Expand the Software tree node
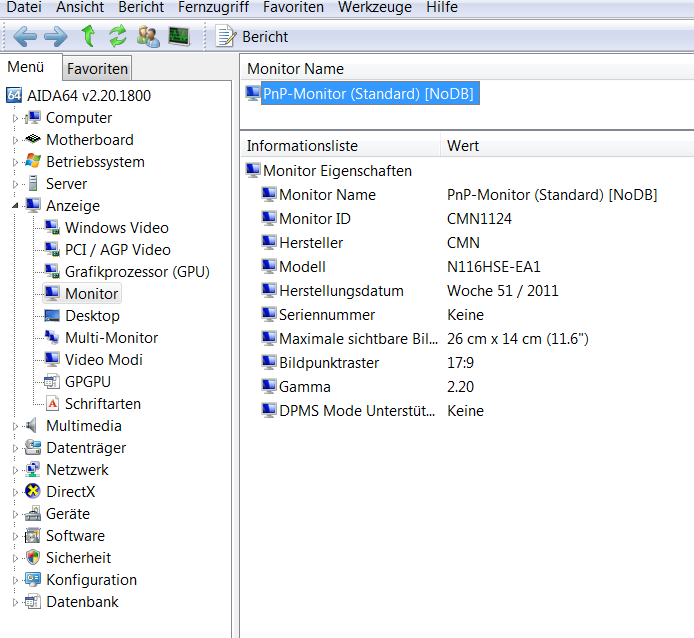 tap(15, 537)
